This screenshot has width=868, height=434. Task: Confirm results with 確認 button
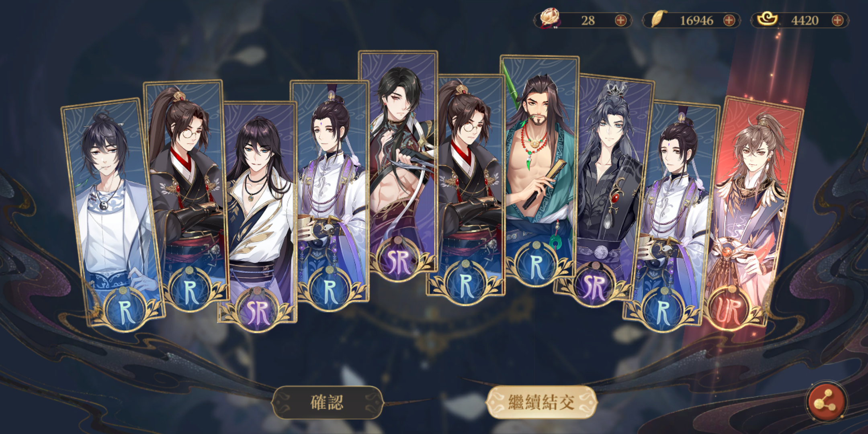coord(328,402)
